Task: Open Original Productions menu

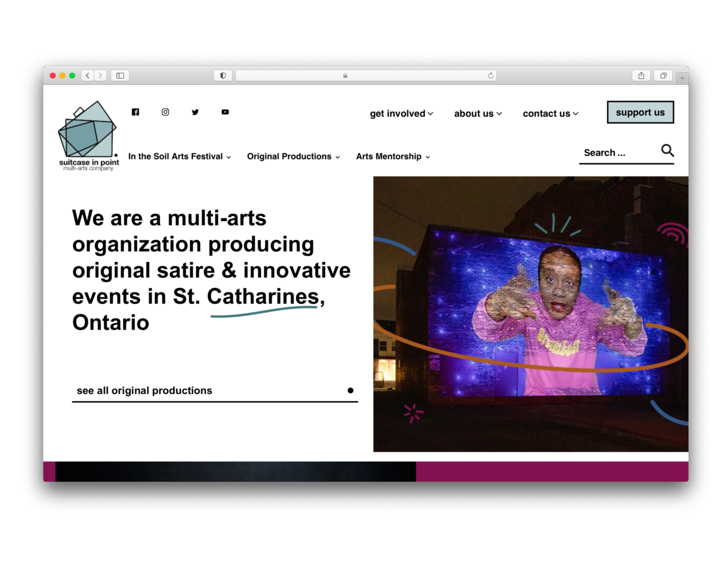Action: point(293,157)
